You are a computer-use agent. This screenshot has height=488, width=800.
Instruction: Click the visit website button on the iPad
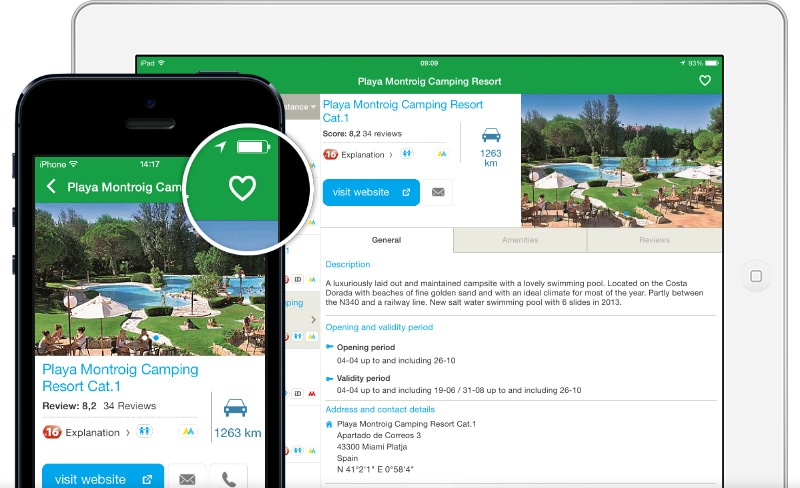click(371, 192)
